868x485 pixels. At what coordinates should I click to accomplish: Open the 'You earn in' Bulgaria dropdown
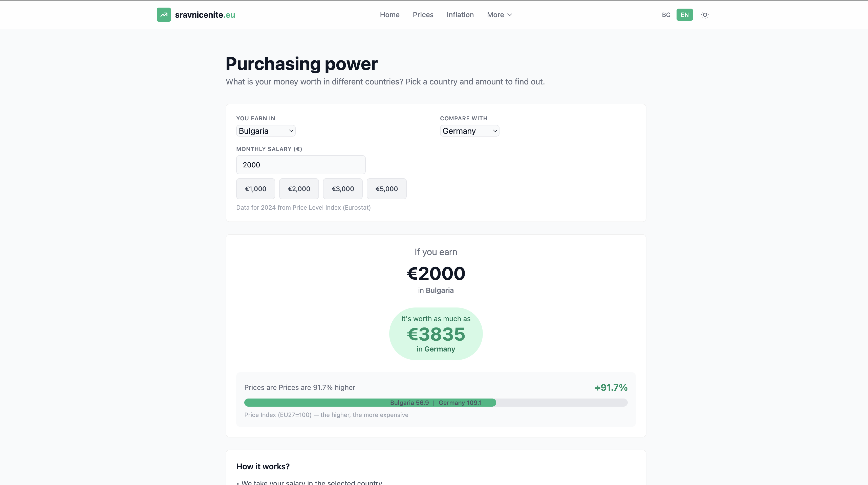click(266, 131)
